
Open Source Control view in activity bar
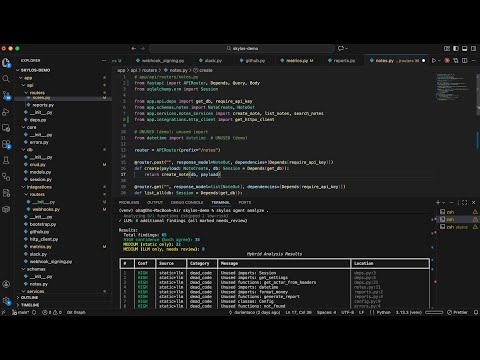6,95
